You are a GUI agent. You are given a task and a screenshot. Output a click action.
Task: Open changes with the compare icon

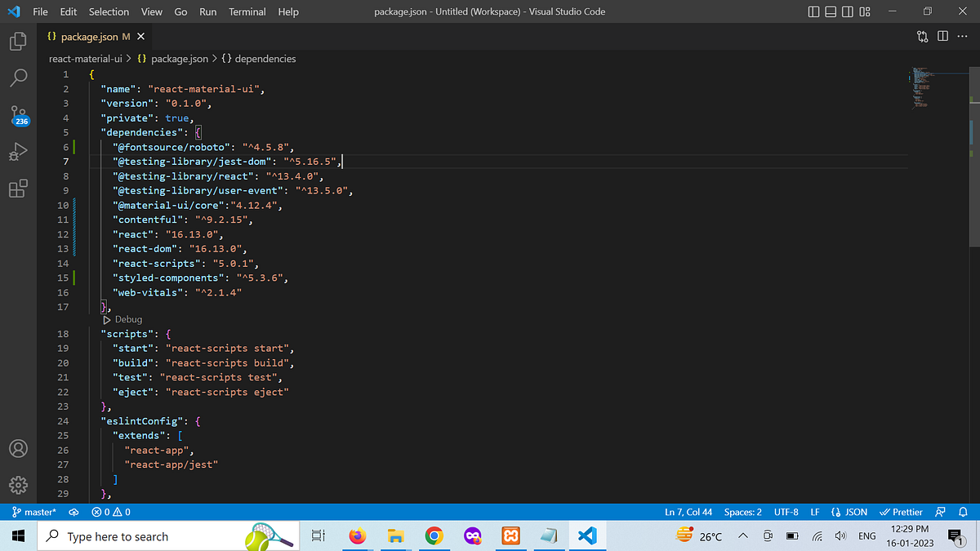tap(922, 37)
